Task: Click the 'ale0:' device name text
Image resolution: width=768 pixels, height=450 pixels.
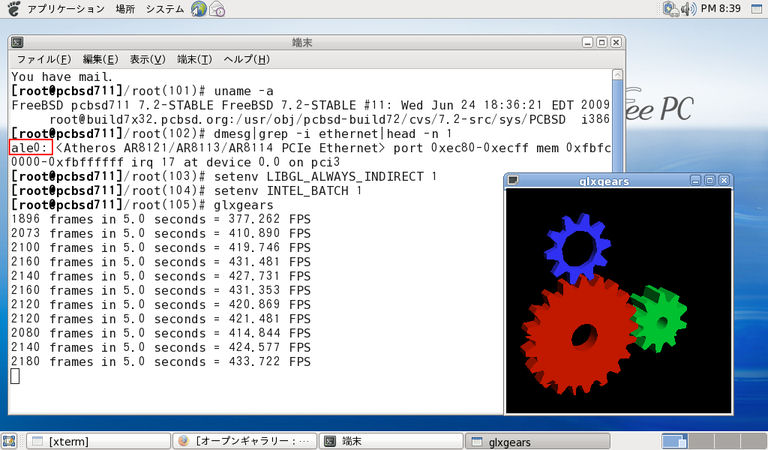Action: tap(30, 148)
